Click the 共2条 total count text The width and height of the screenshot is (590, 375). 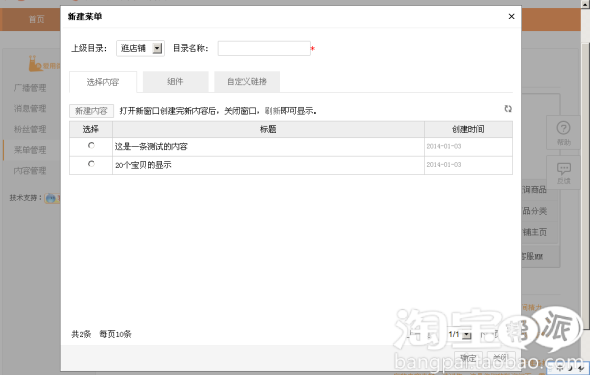click(81, 334)
